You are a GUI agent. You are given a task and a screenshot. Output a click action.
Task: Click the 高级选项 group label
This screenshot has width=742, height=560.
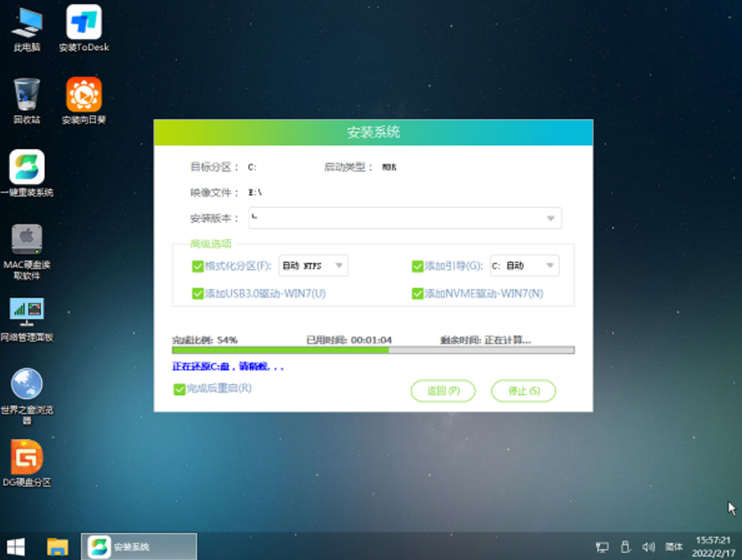tap(211, 244)
